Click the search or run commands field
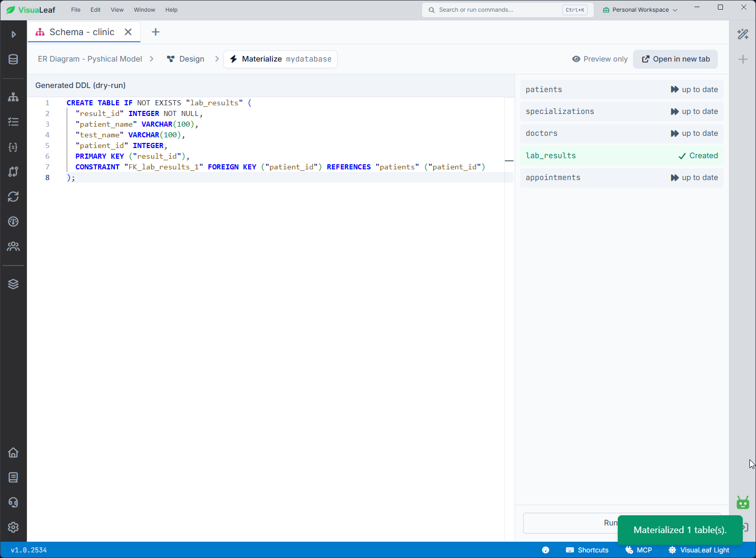Screen dimensions: 756x558 507,10
